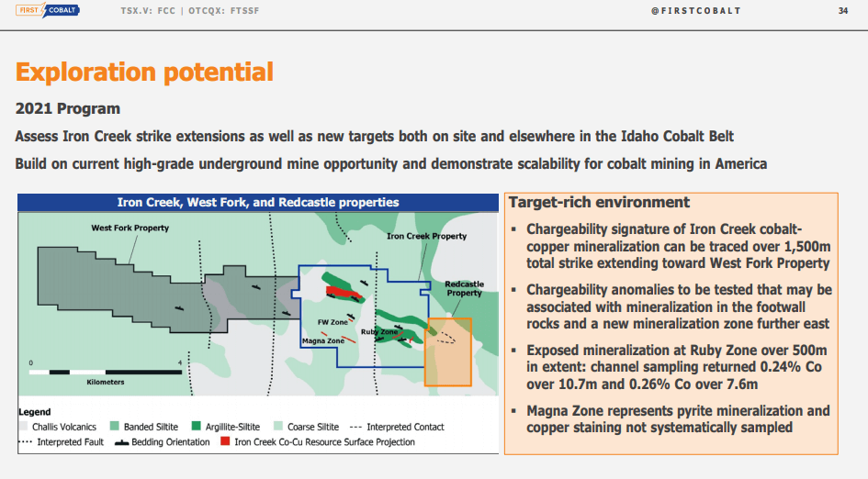The width and height of the screenshot is (868, 479).
Task: Click the 'Bedding Orientation' legend label
Action: tap(171, 442)
